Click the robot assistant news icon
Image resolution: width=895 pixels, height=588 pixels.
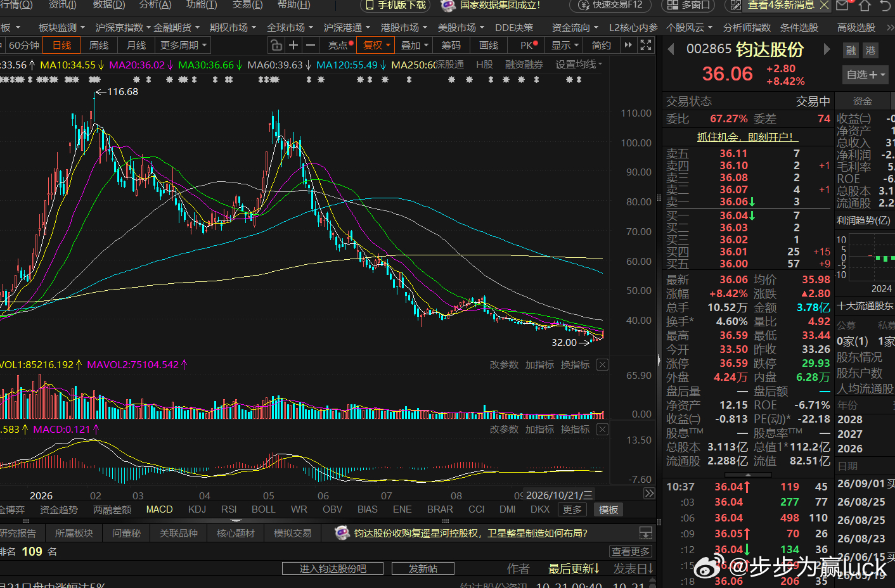click(x=342, y=533)
